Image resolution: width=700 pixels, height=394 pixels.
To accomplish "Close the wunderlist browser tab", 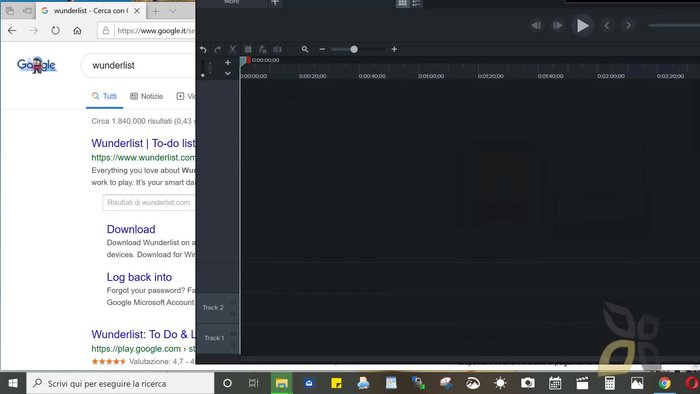I will click(x=137, y=11).
